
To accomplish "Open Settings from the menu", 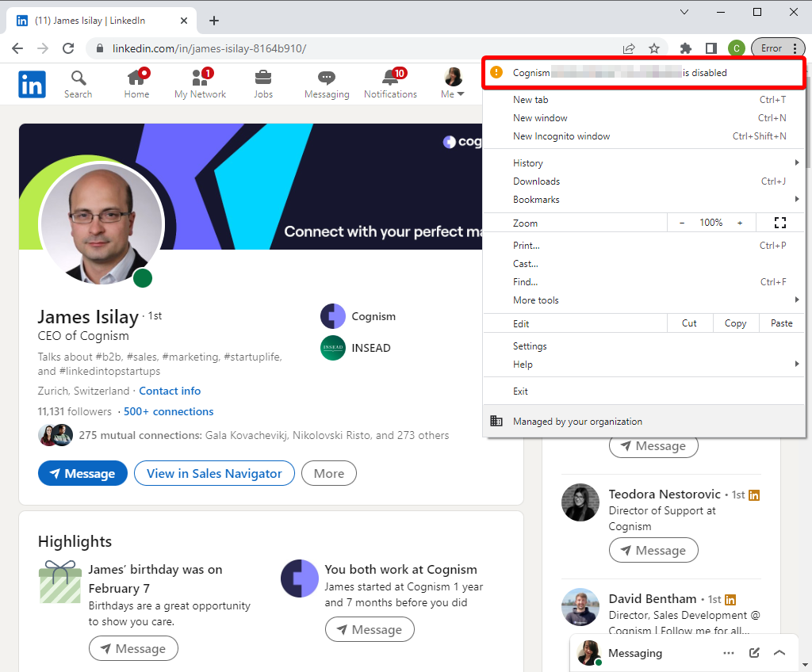I will 644,346.
